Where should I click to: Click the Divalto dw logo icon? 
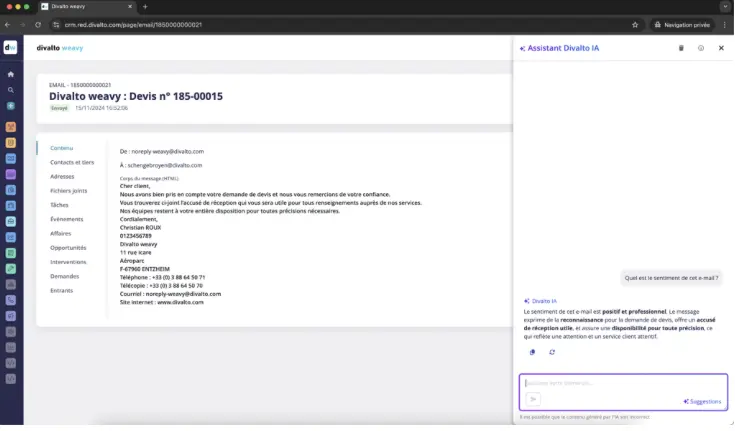point(10,47)
